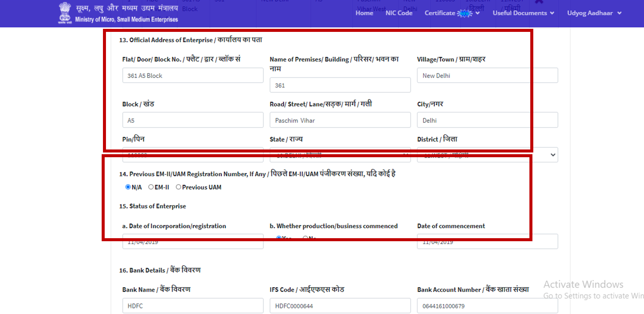
Task: Click the Bank Name field showing HDFC
Action: pyautogui.click(x=193, y=306)
